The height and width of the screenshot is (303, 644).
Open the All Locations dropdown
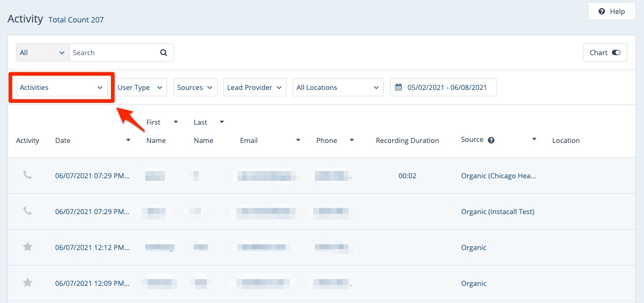click(338, 87)
